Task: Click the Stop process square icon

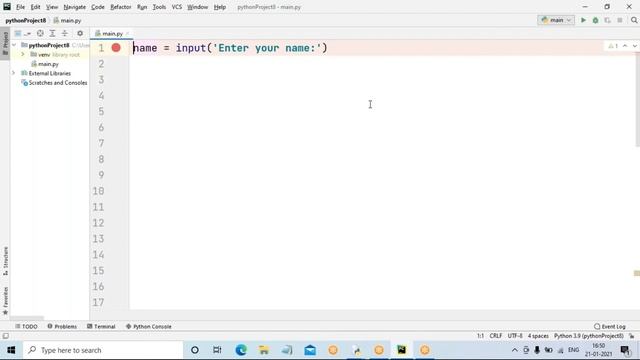Action: click(x=620, y=20)
